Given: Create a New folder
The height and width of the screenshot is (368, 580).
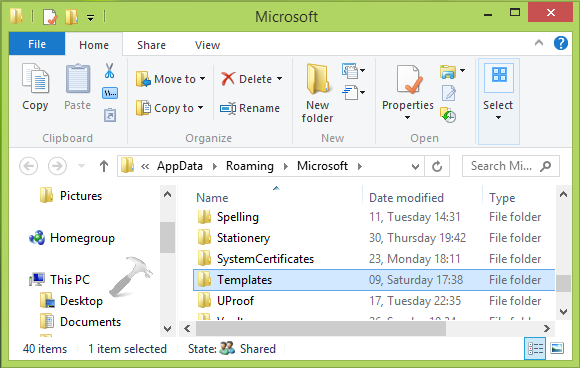Looking at the screenshot, I should [317, 93].
